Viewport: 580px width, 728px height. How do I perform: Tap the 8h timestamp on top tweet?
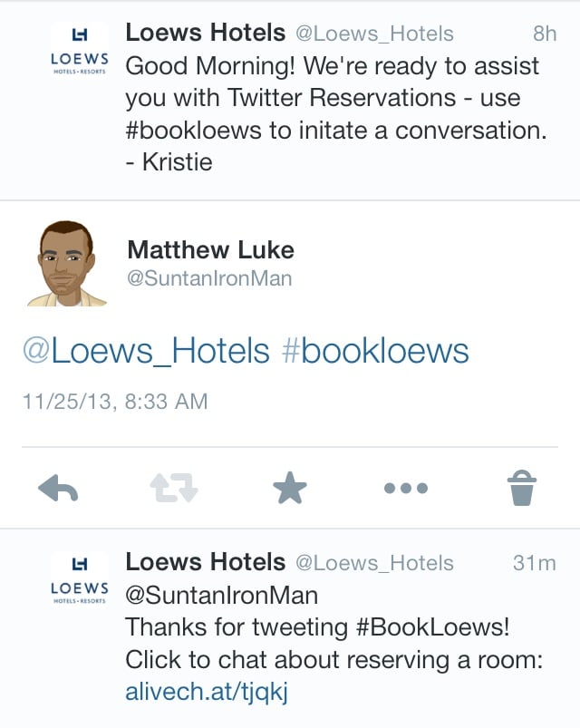pos(545,34)
